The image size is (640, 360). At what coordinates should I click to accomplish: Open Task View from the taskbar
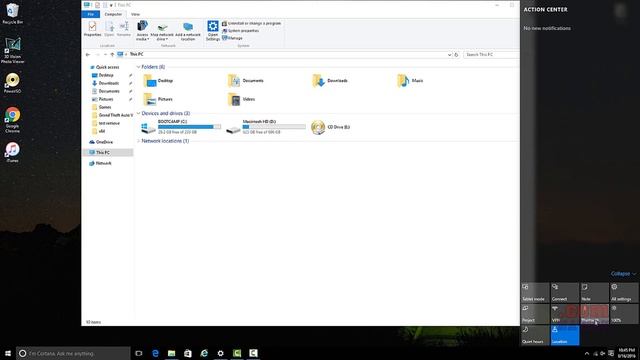click(139, 353)
